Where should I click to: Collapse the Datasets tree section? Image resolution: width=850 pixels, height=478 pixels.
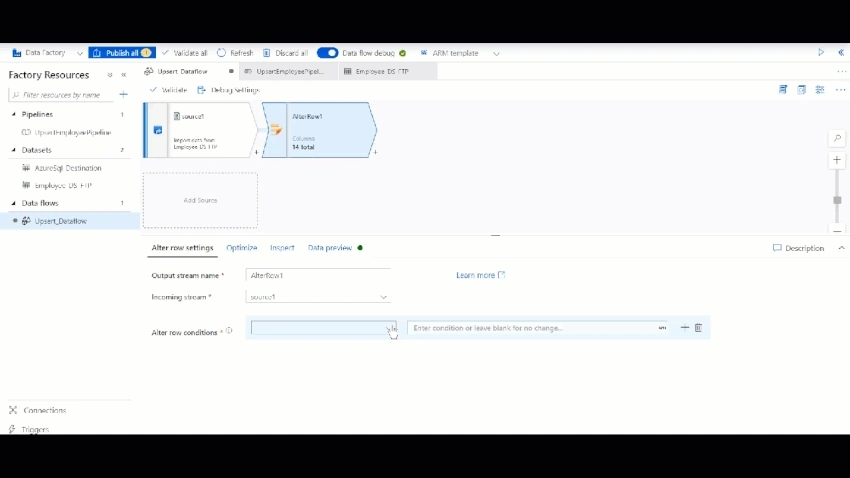(14, 150)
